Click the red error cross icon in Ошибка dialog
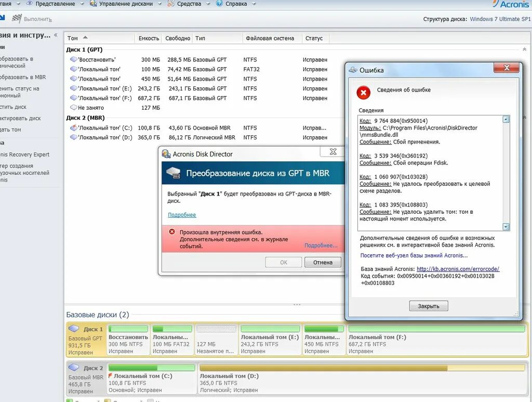532x402 pixels. point(363,93)
